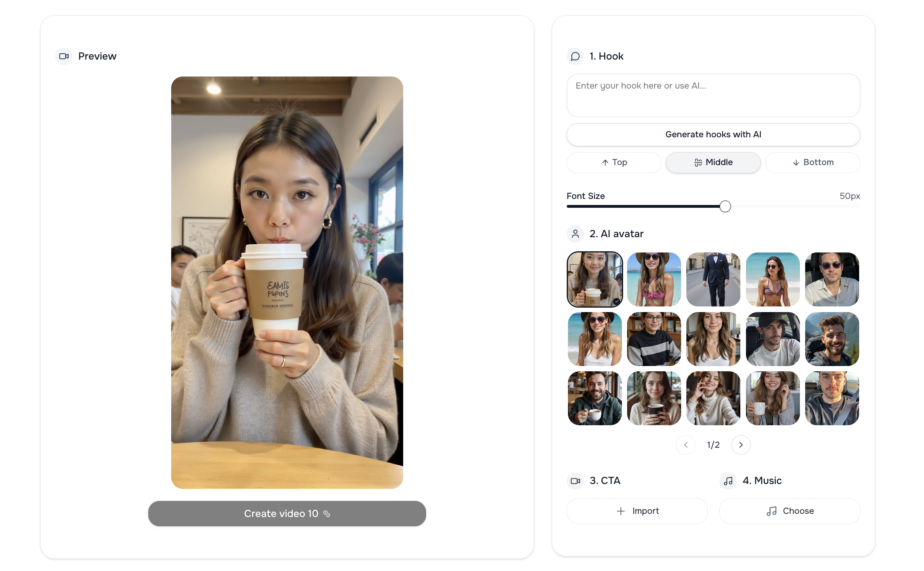This screenshot has height=571, width=924.
Task: Click the Preview camera icon
Action: pos(64,56)
